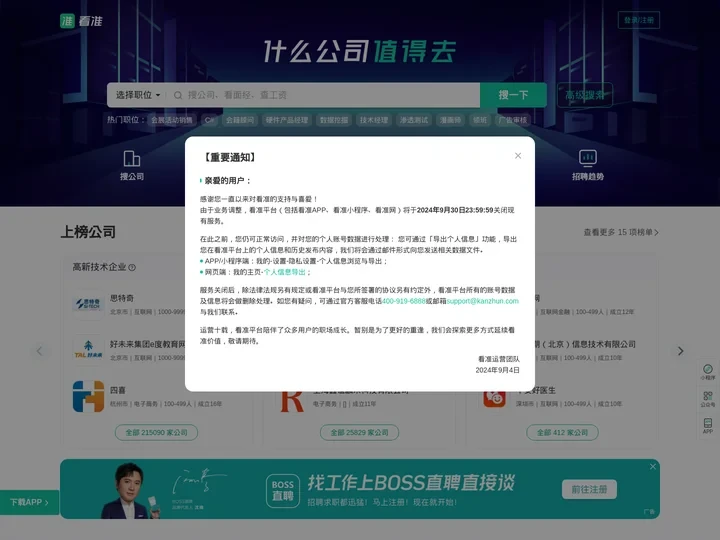The image size is (720, 540).
Task: Select hot job tag 硬件产品经理
Action: pyautogui.click(x=287, y=120)
